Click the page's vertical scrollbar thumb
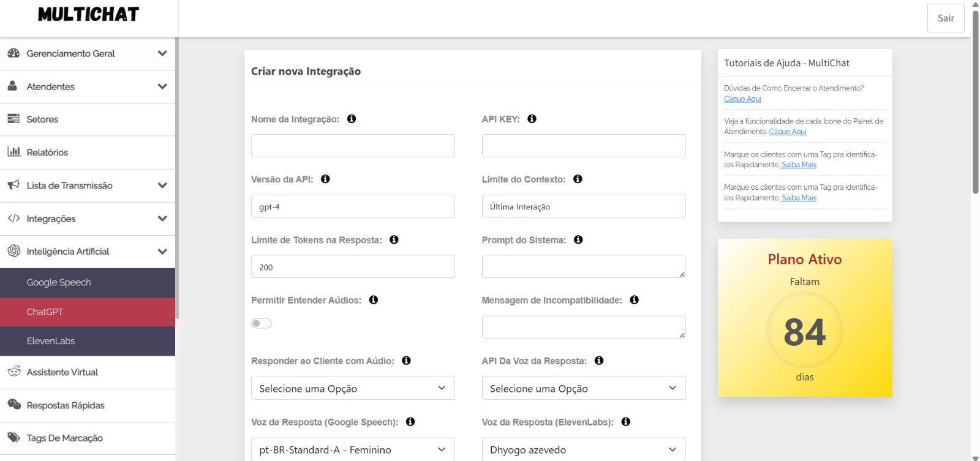980x461 pixels. [x=975, y=98]
